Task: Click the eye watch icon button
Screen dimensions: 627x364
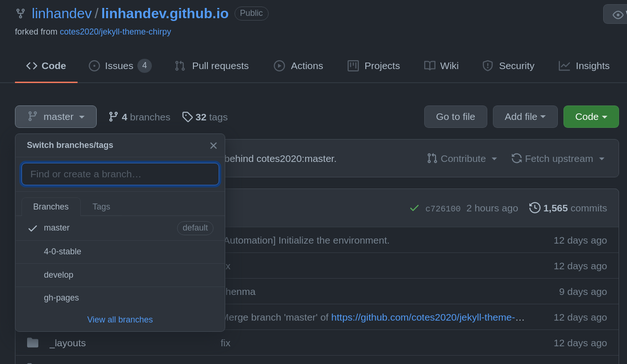Action: pyautogui.click(x=618, y=15)
